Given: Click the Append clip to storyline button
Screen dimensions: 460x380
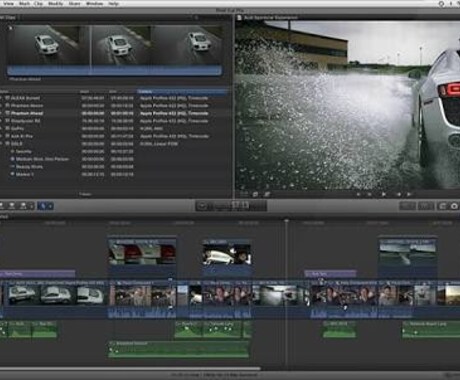Looking at the screenshot, I should click(x=23, y=206).
